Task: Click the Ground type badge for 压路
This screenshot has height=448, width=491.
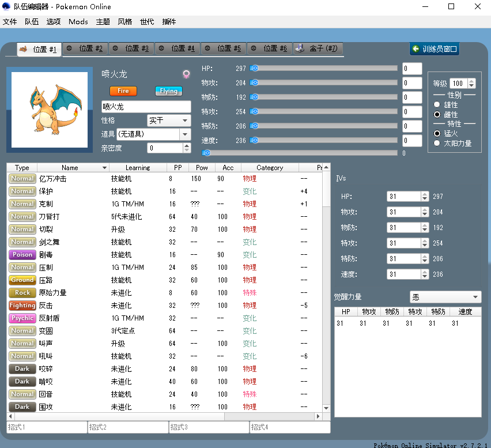Action: pyautogui.click(x=22, y=280)
